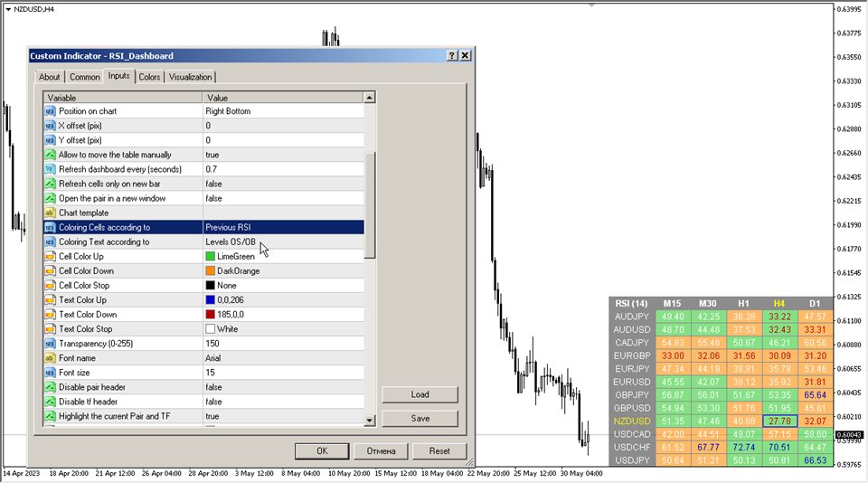868x483 pixels.
Task: Click the Highlight current Pair and TF true value
Action: [x=283, y=416]
